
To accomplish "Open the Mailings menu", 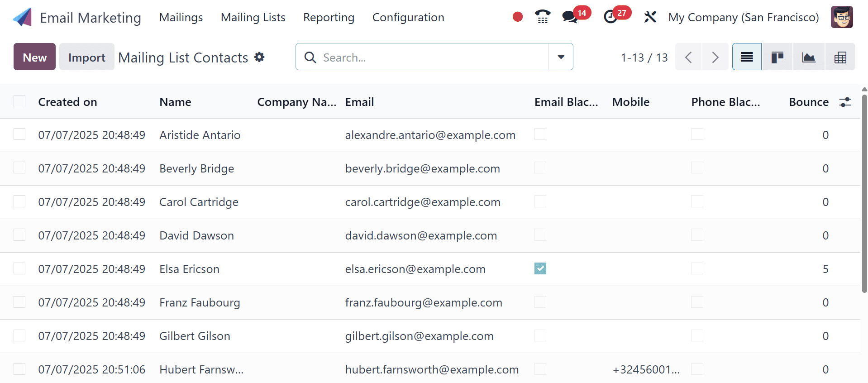I will [x=181, y=17].
